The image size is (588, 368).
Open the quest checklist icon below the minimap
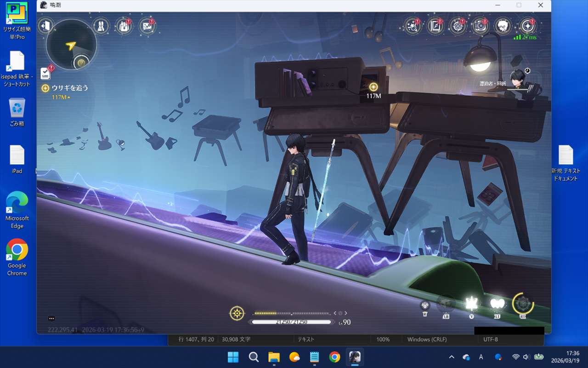45,73
